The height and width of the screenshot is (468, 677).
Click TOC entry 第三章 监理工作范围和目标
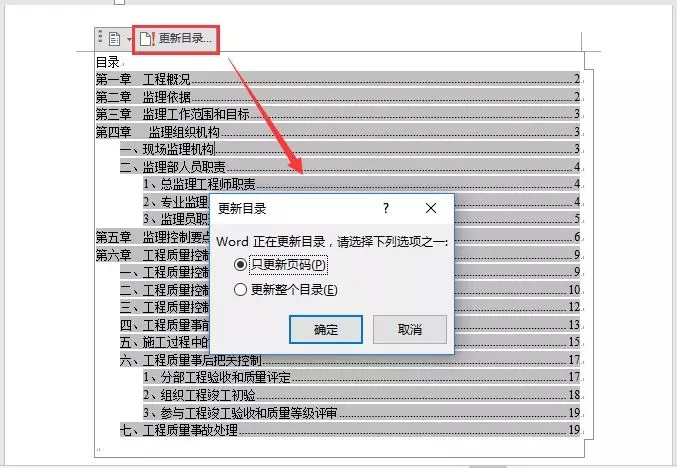338,114
